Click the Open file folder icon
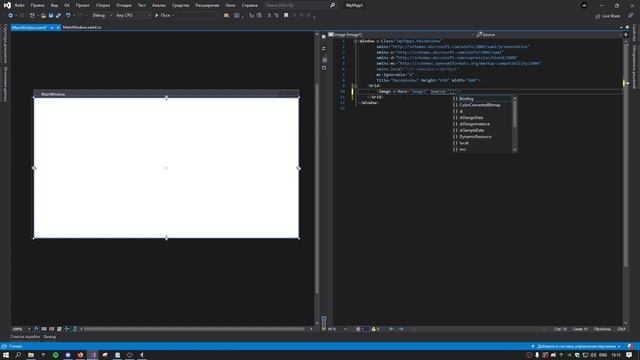The height and width of the screenshot is (360, 640). tap(43, 16)
